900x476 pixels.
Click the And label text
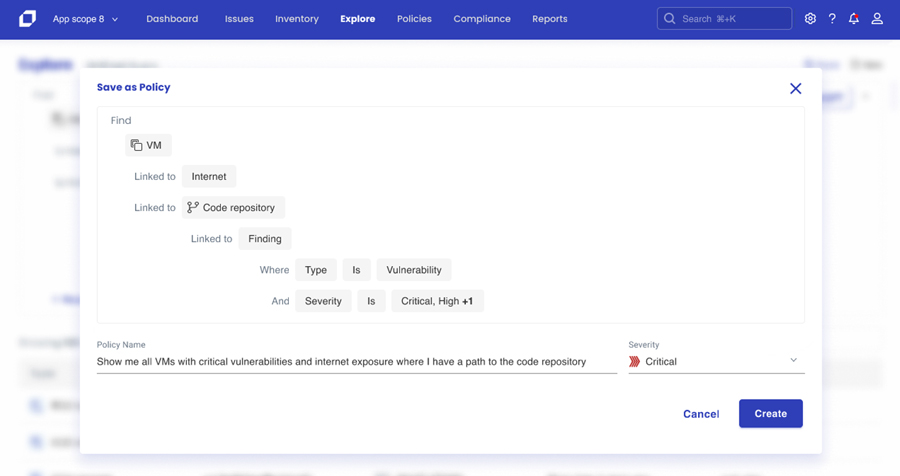pos(280,301)
